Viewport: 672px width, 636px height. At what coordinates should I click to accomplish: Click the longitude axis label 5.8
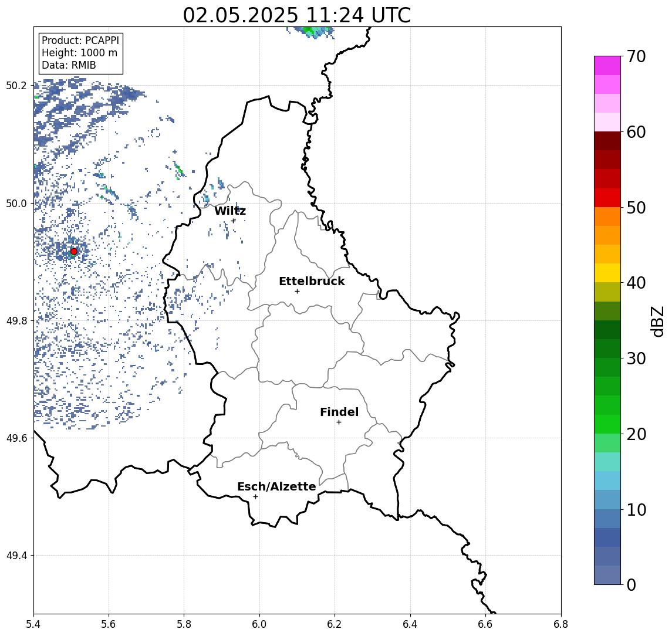click(184, 624)
